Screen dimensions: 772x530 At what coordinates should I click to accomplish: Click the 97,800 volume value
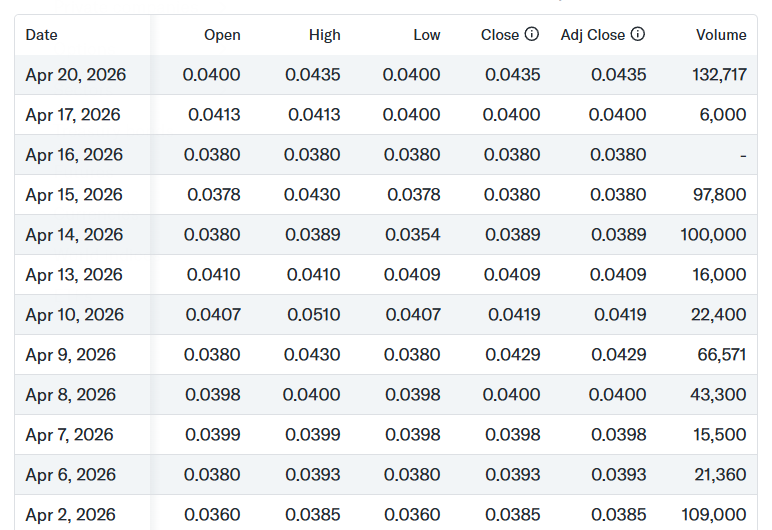click(x=720, y=195)
